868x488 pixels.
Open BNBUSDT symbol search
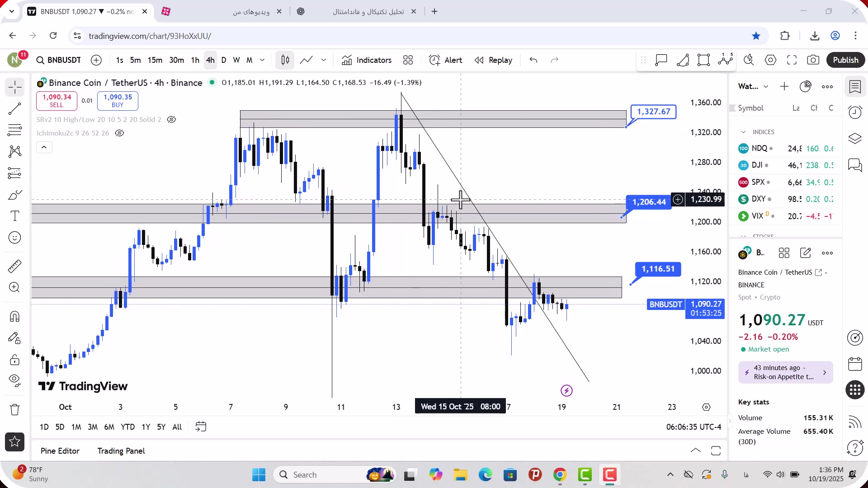(x=59, y=60)
